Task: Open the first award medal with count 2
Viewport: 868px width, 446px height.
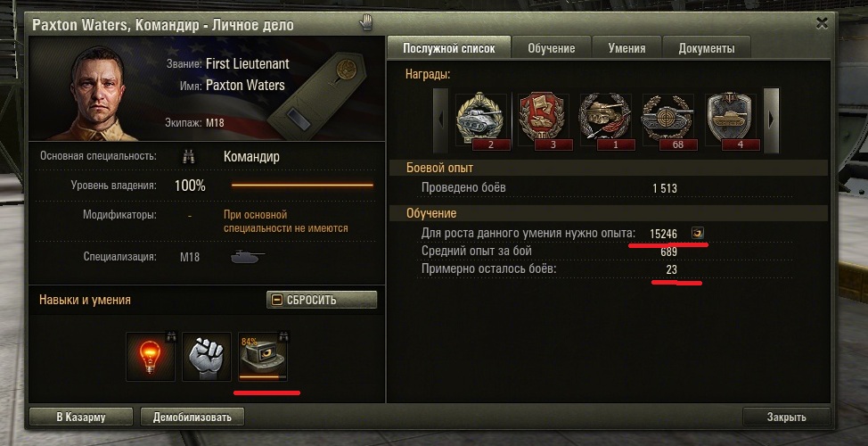Action: pos(480,120)
